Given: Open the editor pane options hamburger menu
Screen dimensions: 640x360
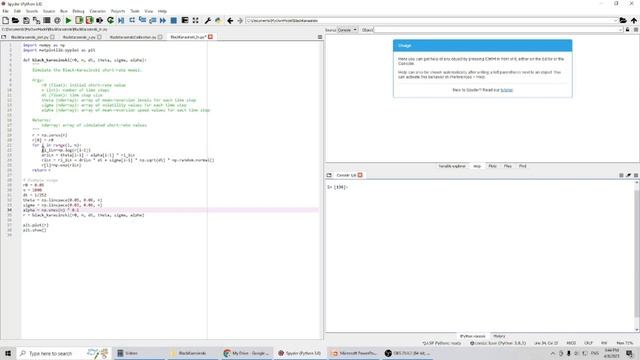Looking at the screenshot, I should pyautogui.click(x=320, y=37).
